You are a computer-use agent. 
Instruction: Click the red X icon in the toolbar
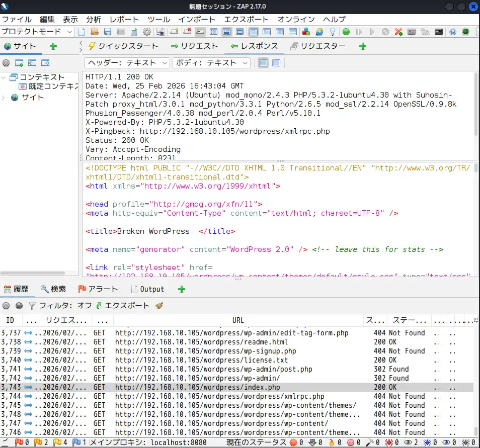coord(399,31)
